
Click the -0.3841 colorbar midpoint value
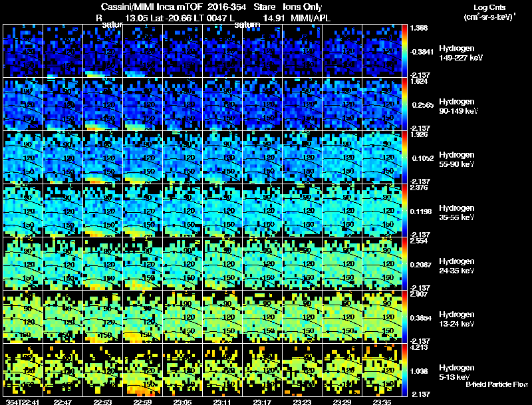(x=422, y=52)
